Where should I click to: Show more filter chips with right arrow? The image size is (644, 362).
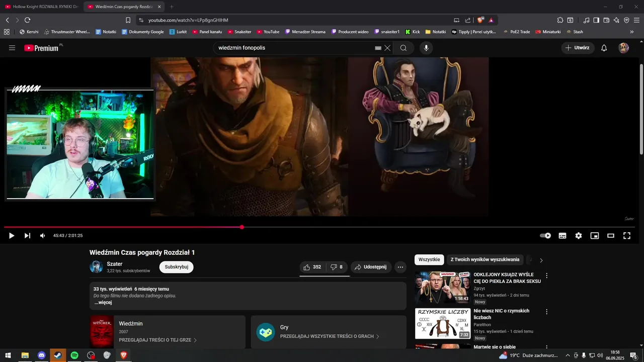point(541,260)
